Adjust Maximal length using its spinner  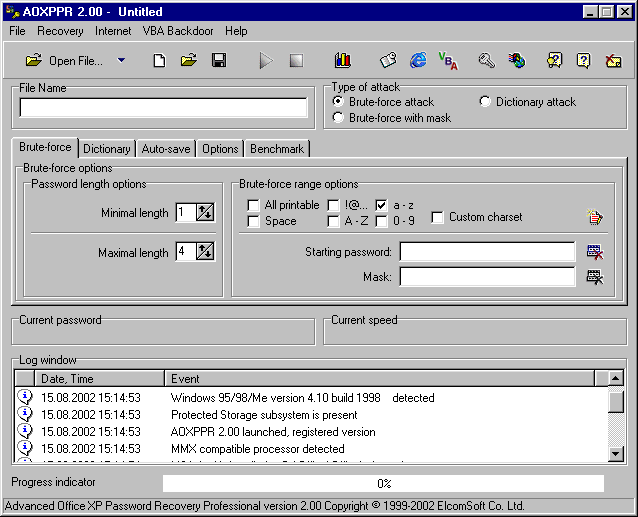pos(205,252)
